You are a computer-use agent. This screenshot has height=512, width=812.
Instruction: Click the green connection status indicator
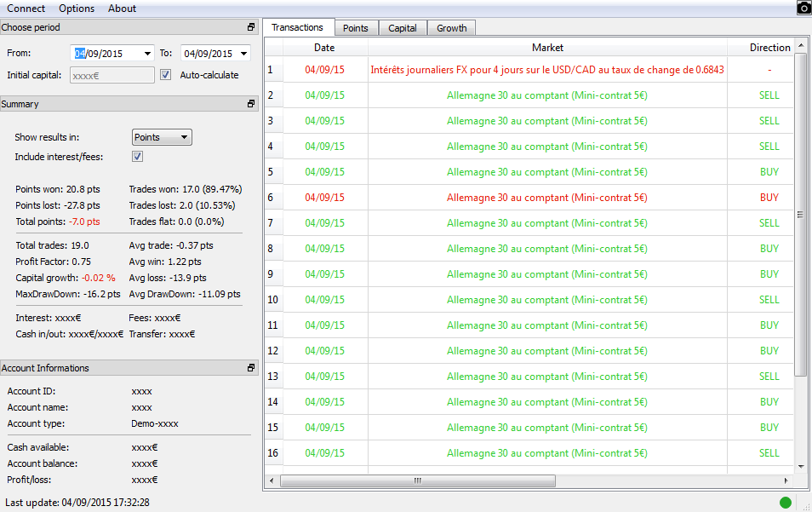785,502
